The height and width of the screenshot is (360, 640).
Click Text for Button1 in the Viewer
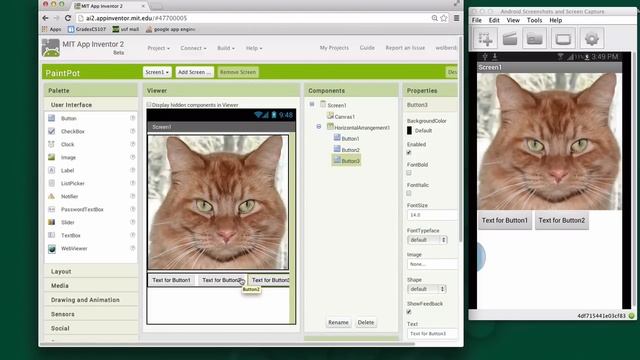click(x=171, y=280)
